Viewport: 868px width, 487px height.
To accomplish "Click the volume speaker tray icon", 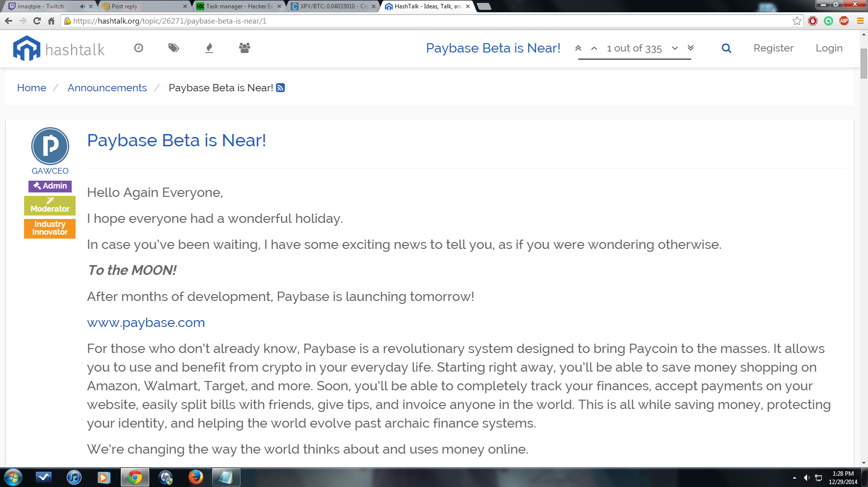I will pyautogui.click(x=807, y=478).
